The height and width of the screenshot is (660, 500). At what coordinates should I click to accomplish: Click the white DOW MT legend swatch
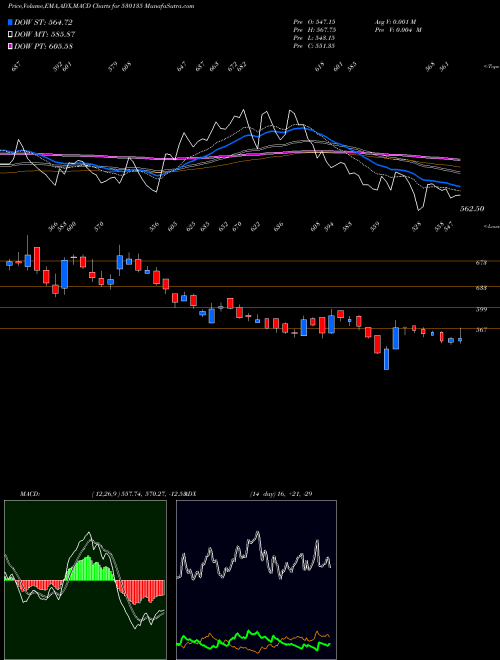click(x=10, y=34)
